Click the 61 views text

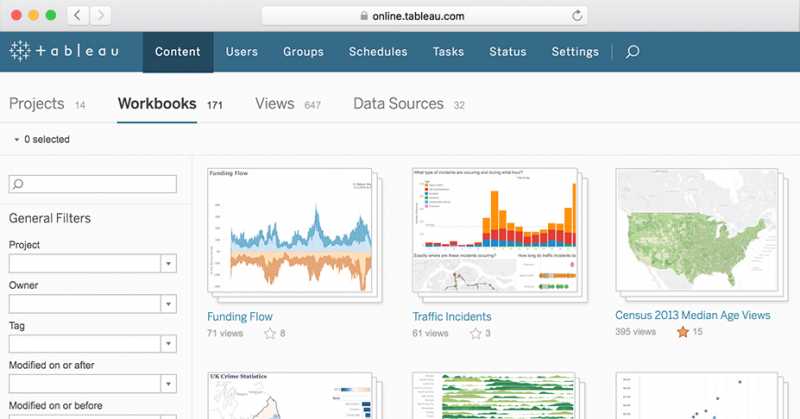point(430,333)
